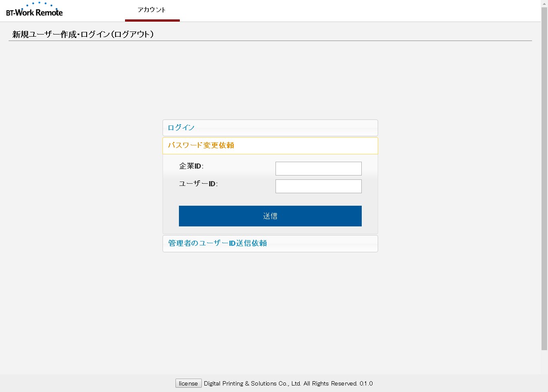The height and width of the screenshot is (392, 548).
Task: Click the license button in footer
Action: point(188,383)
